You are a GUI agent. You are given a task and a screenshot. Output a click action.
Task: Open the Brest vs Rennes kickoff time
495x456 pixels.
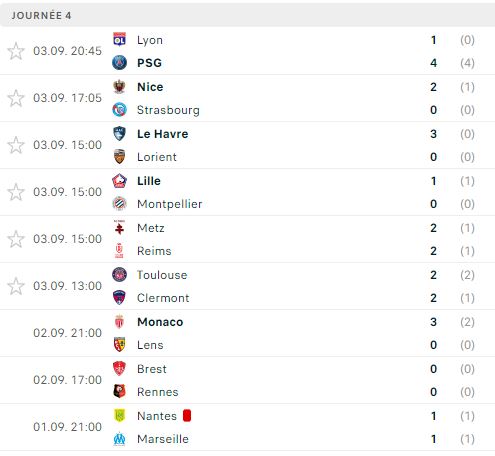pos(67,380)
